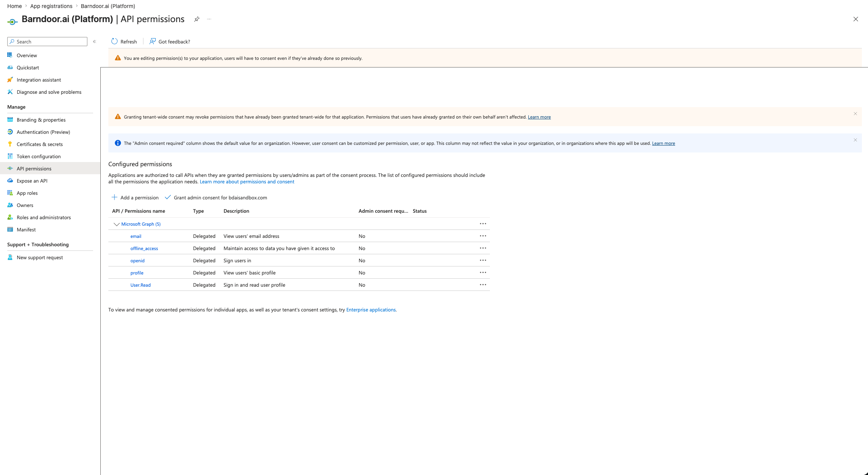Click 'Delegated' type cell for email row
This screenshot has width=868, height=475.
[x=204, y=236]
